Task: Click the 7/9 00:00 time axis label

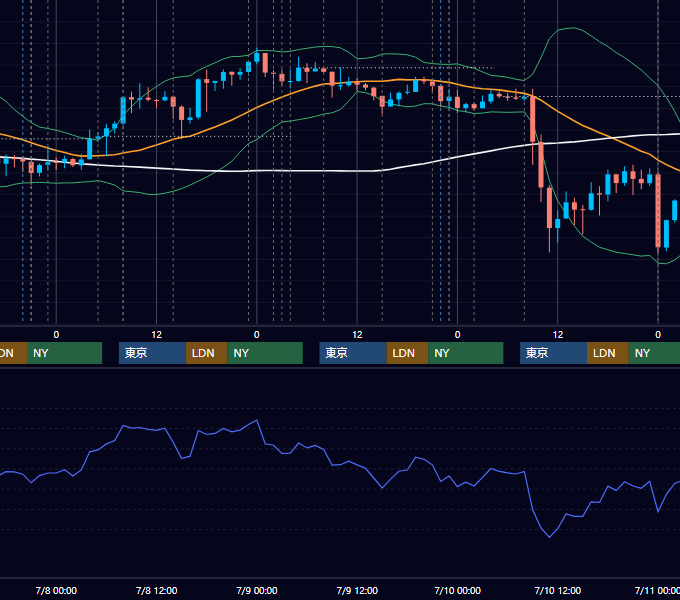Action: [257, 590]
